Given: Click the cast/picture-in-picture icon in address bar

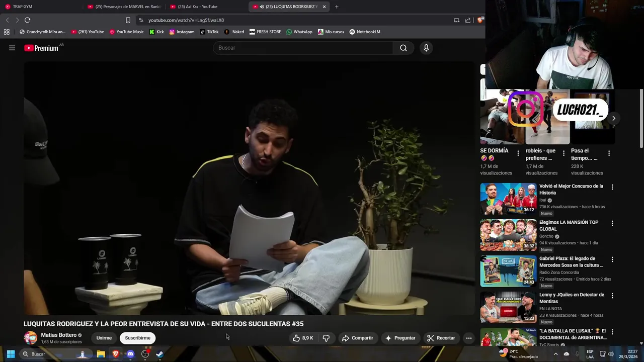Looking at the screenshot, I should 456,20.
